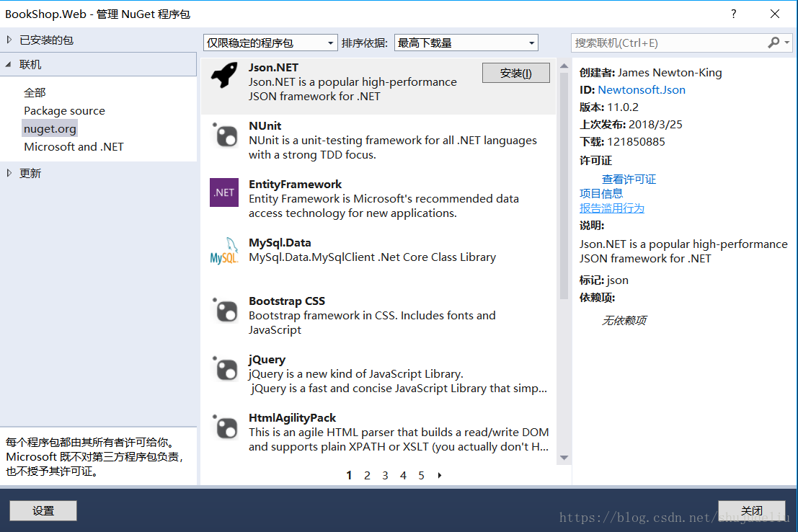Click the scrollbar down arrow of package list
The height and width of the screenshot is (532, 798).
[x=564, y=458]
